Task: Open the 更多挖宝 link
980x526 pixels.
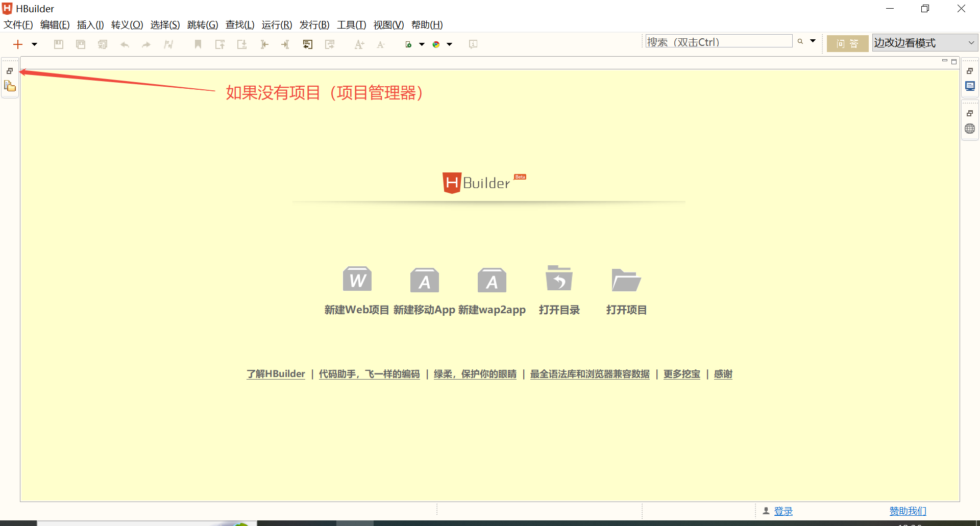Action: tap(682, 374)
